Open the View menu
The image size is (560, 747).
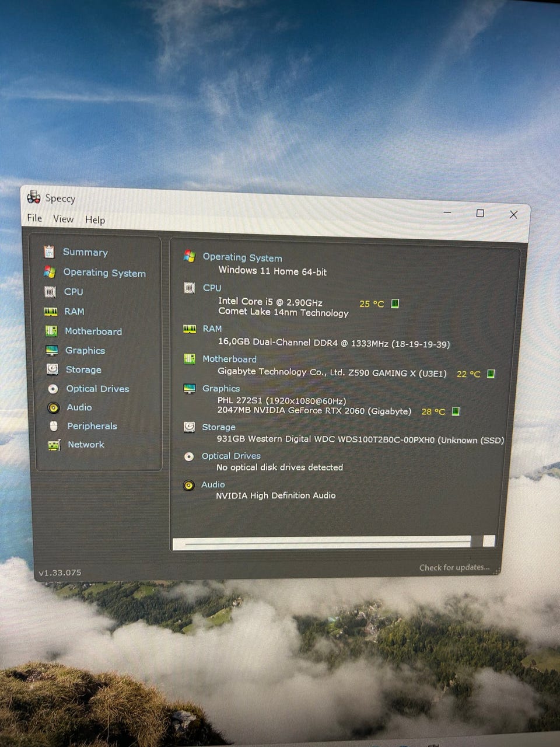coord(64,219)
